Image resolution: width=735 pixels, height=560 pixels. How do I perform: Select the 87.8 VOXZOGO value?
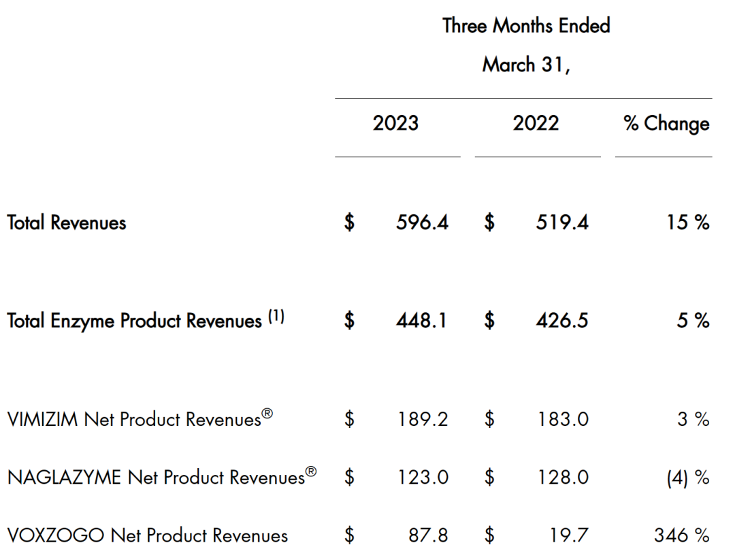pyautogui.click(x=427, y=536)
